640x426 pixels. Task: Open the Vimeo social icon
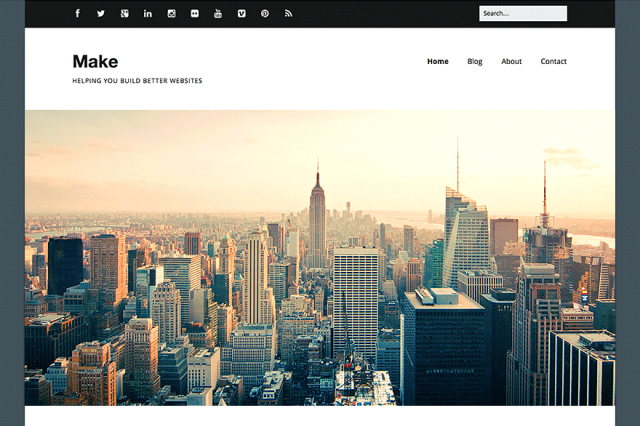pos(242,13)
